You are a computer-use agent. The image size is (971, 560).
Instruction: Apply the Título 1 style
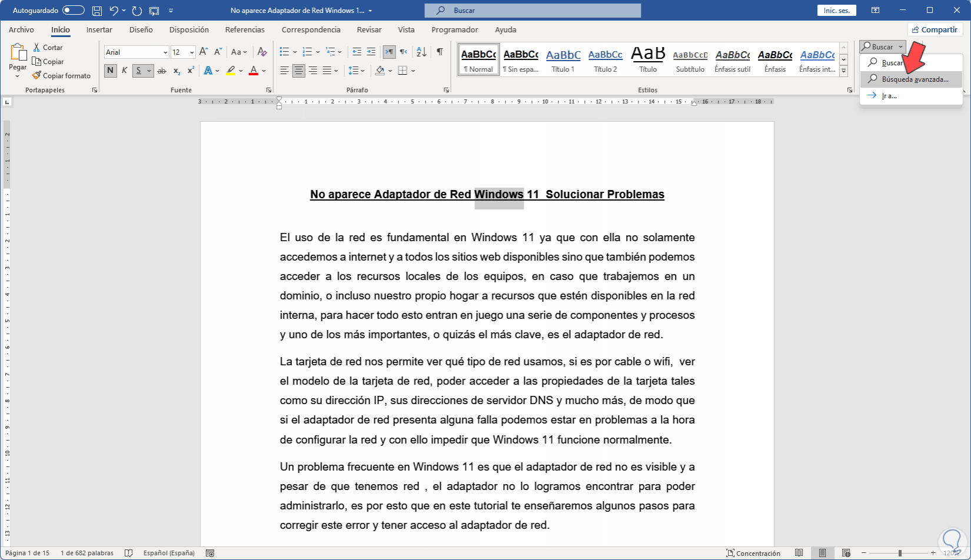[x=563, y=59]
